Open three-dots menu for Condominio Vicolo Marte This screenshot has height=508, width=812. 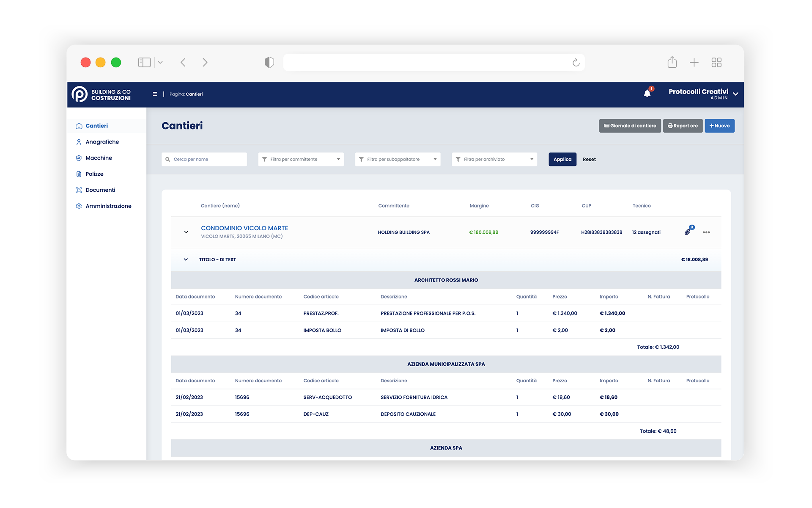pos(706,232)
